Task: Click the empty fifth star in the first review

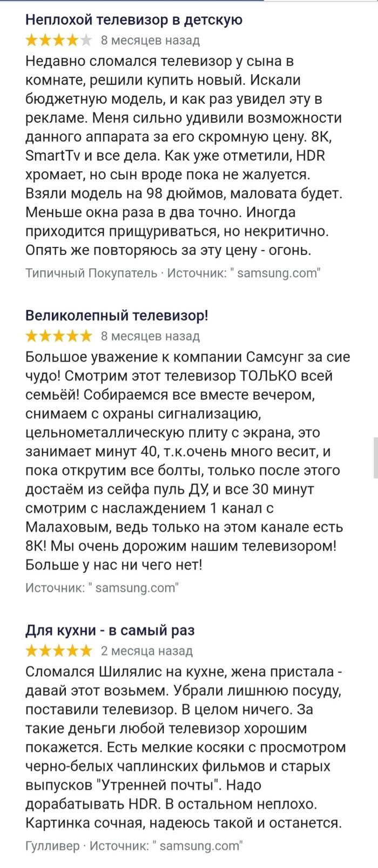Action: click(x=86, y=40)
